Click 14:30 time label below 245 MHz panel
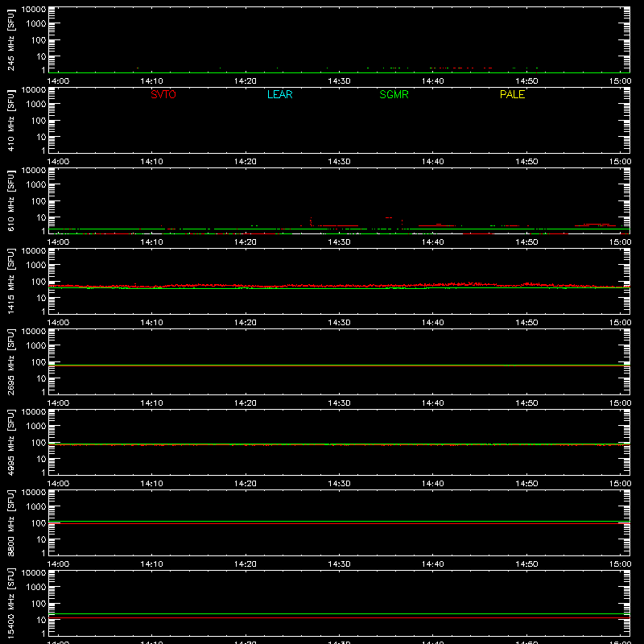 [x=339, y=81]
